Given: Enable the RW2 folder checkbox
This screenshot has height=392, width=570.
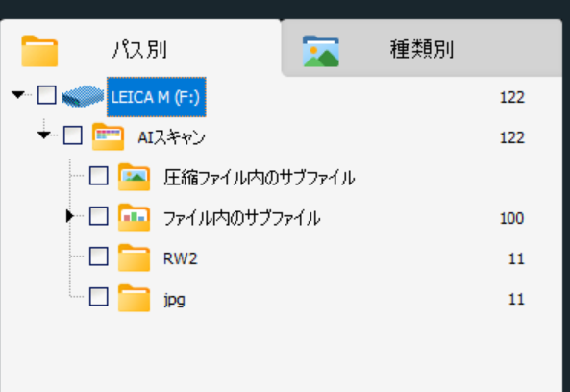Looking at the screenshot, I should (x=98, y=257).
